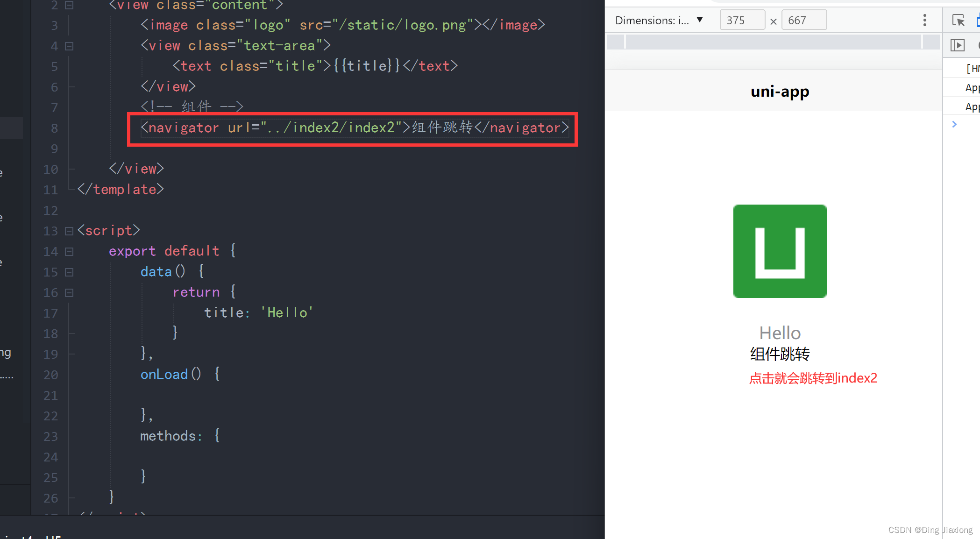Image resolution: width=980 pixels, height=539 pixels.
Task: Click the green uni-app logo image
Action: [x=780, y=251]
